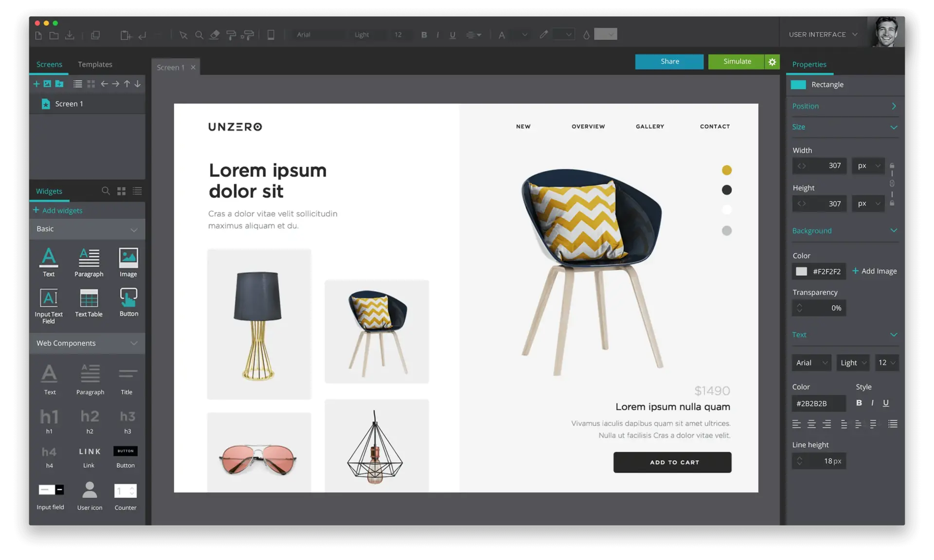Toggle Italic style on text
The width and height of the screenshot is (934, 560).
tap(873, 402)
